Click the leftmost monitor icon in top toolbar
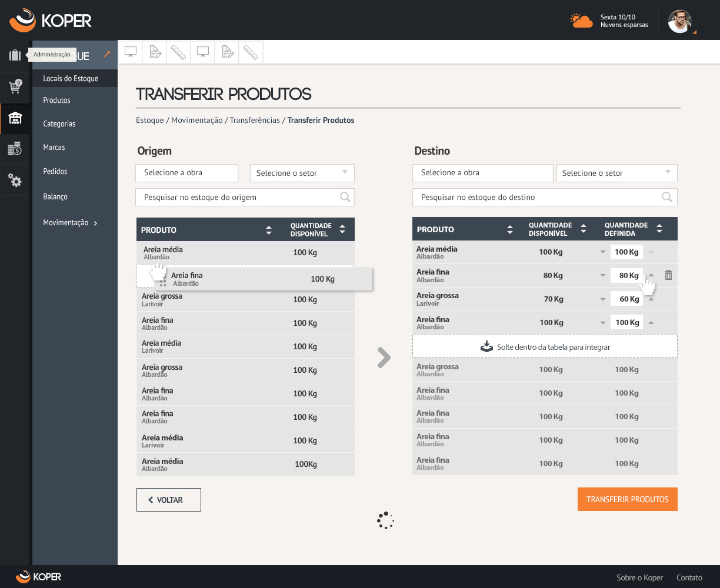Viewport: 720px width, 588px height. (131, 52)
